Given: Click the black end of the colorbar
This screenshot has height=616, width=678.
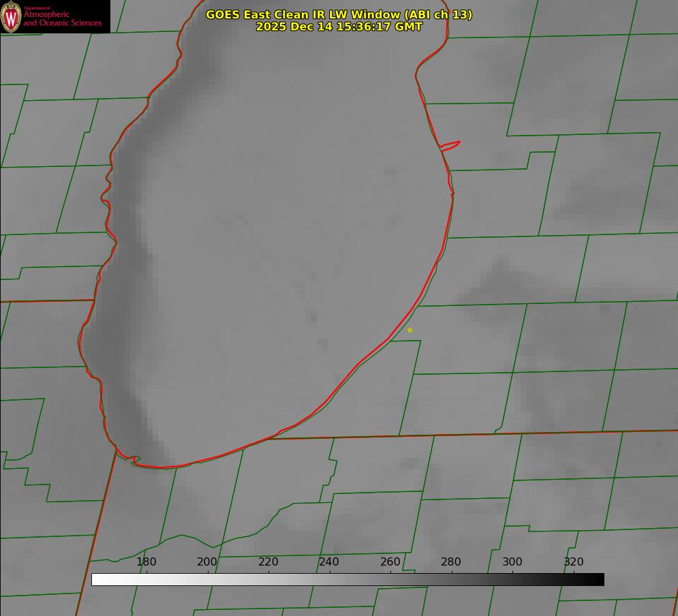Looking at the screenshot, I should coord(599,579).
